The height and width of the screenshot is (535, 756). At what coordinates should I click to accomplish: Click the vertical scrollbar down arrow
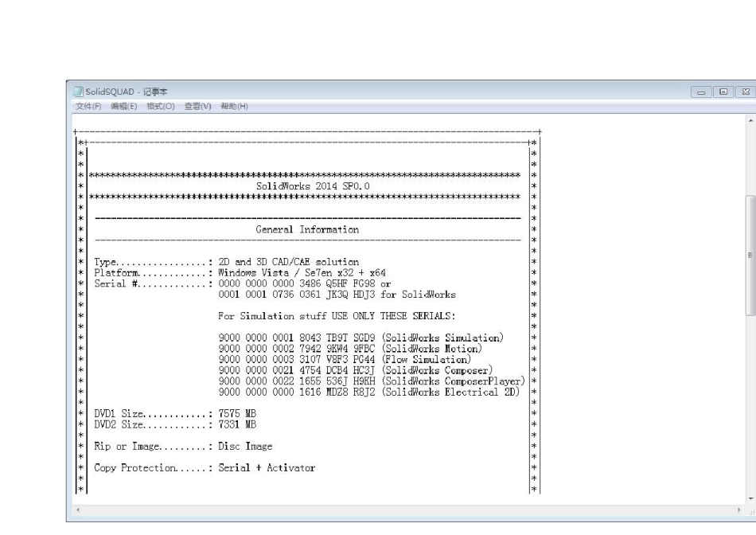click(x=750, y=499)
